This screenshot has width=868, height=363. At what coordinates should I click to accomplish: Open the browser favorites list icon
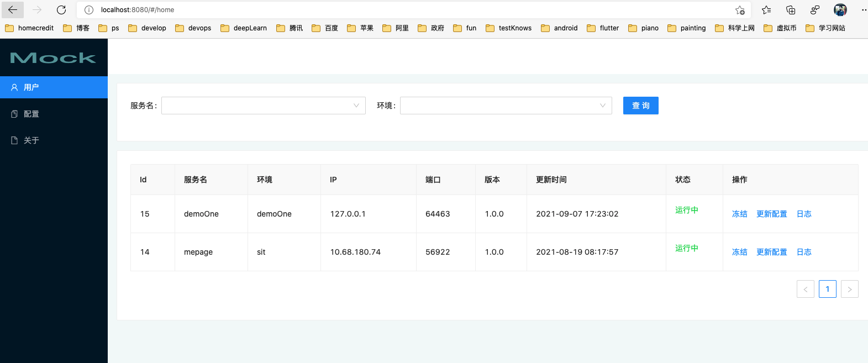pyautogui.click(x=766, y=10)
